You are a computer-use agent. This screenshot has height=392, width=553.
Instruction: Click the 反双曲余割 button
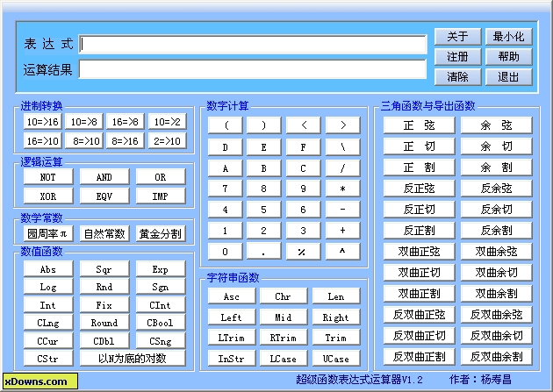coord(496,357)
